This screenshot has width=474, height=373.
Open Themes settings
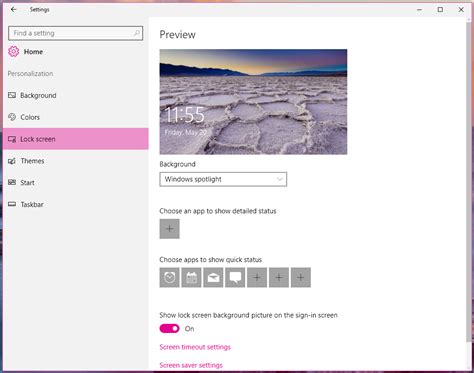tap(76, 161)
